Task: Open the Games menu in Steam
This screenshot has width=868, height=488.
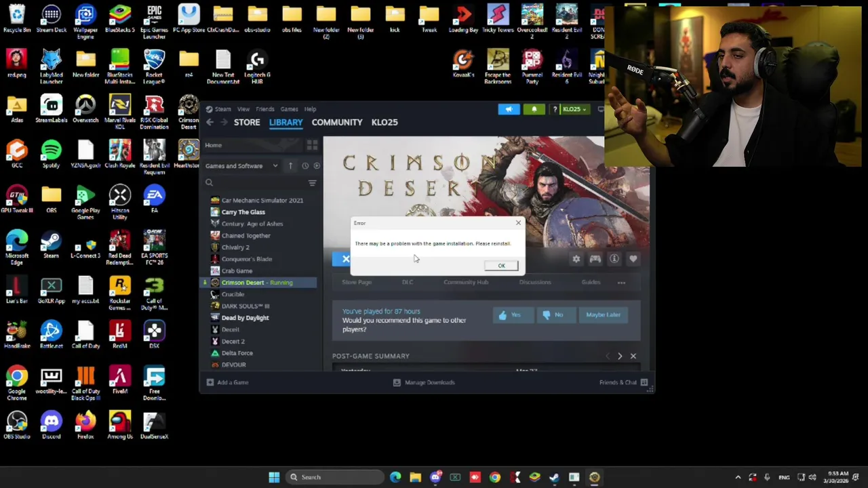Action: pyautogui.click(x=289, y=109)
